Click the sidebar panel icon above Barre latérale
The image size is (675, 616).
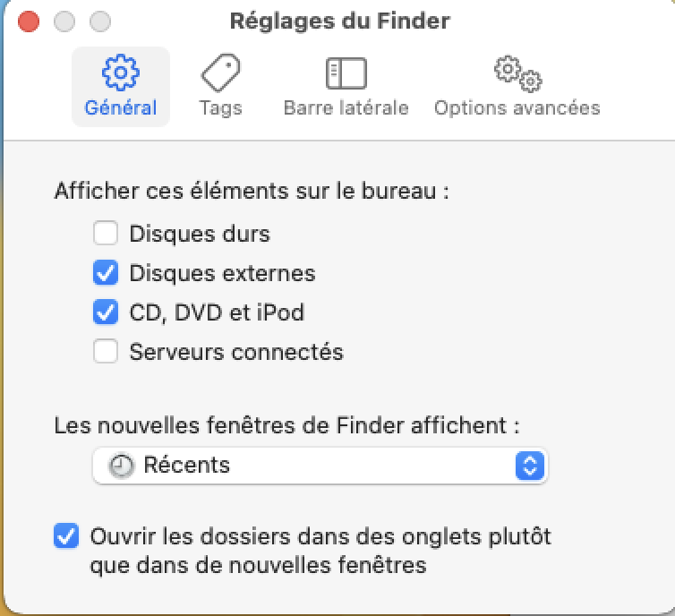tap(346, 73)
